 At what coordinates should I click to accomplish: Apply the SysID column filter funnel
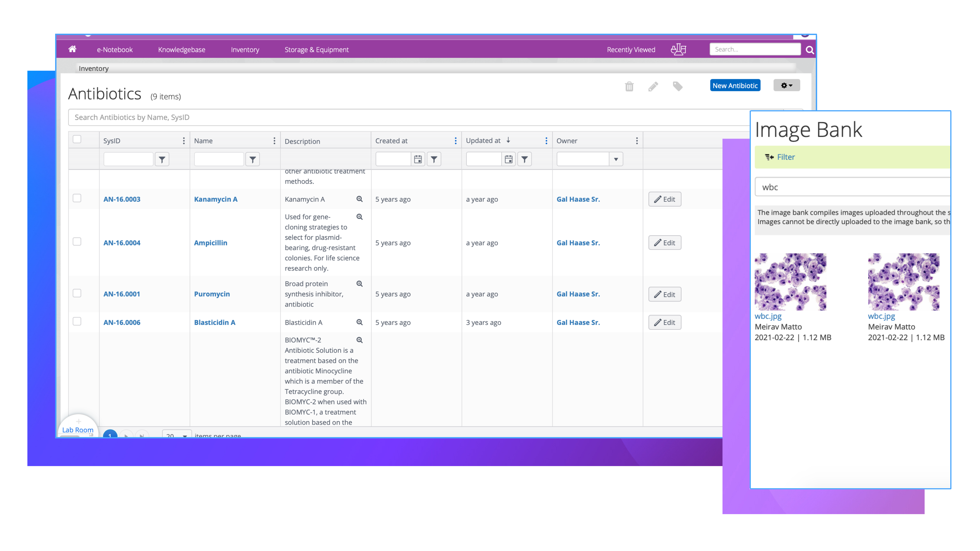pos(162,159)
